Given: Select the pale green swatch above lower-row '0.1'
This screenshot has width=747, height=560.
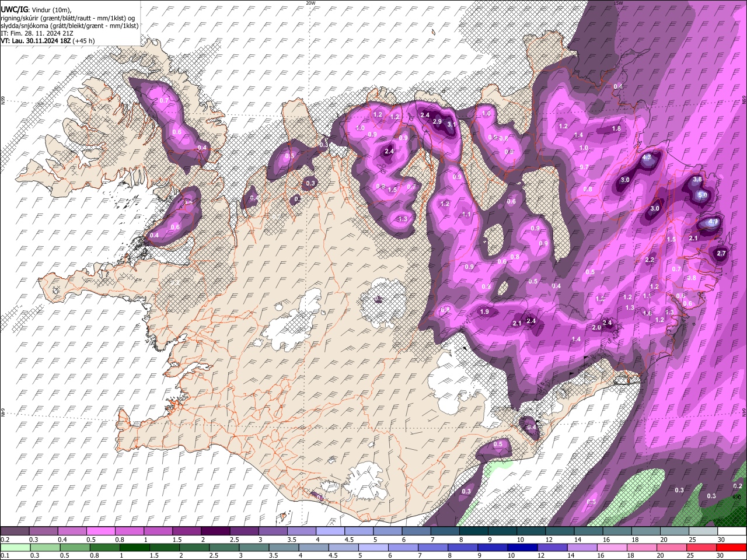Looking at the screenshot, I should (x=15, y=547).
